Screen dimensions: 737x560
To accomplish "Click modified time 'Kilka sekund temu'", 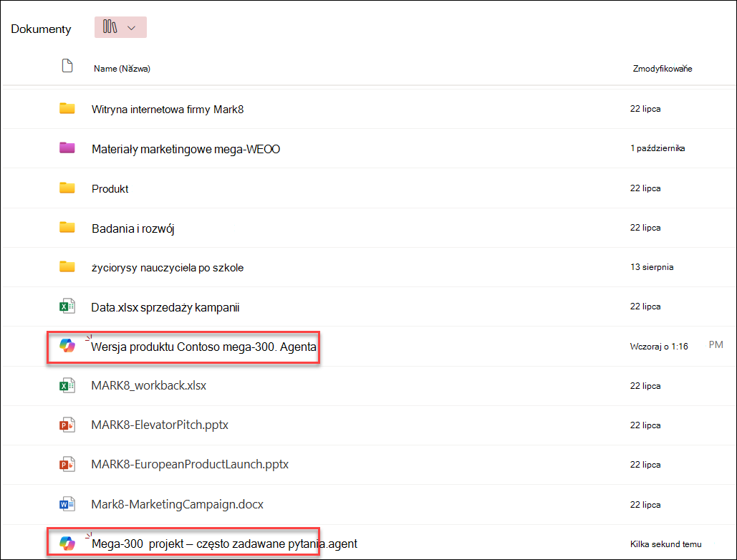I will pos(665,544).
